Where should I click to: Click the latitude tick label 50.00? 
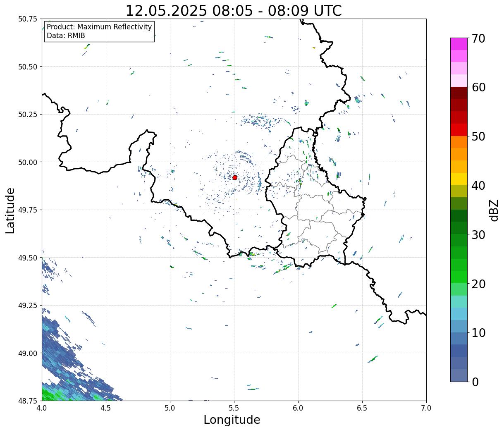click(x=28, y=162)
